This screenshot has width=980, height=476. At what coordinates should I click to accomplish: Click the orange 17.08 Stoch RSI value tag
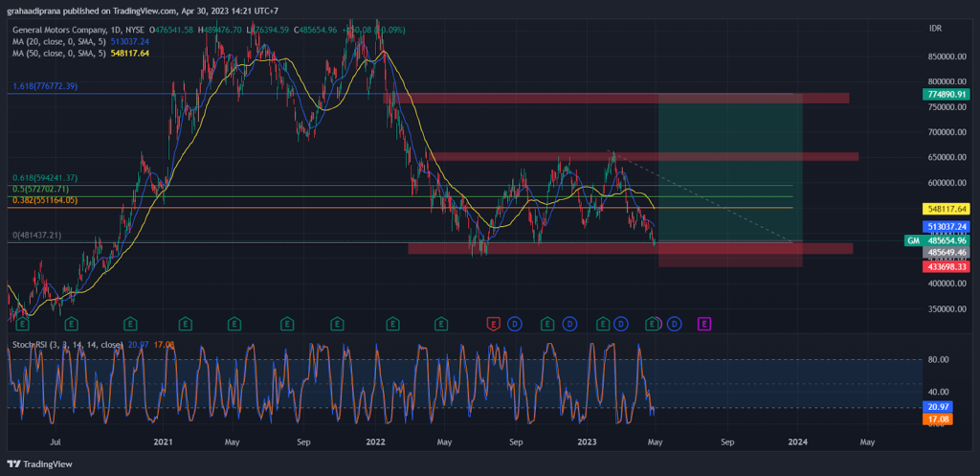[x=937, y=419]
